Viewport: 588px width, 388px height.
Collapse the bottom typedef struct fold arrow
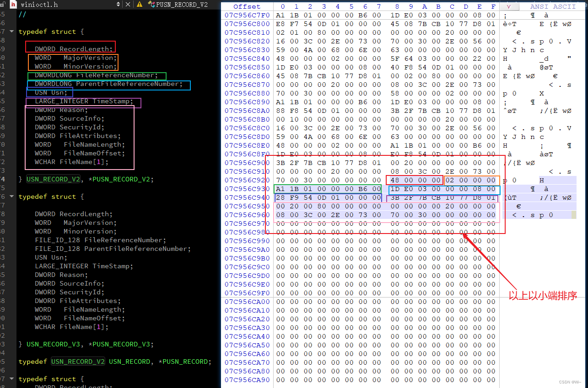pos(11,378)
